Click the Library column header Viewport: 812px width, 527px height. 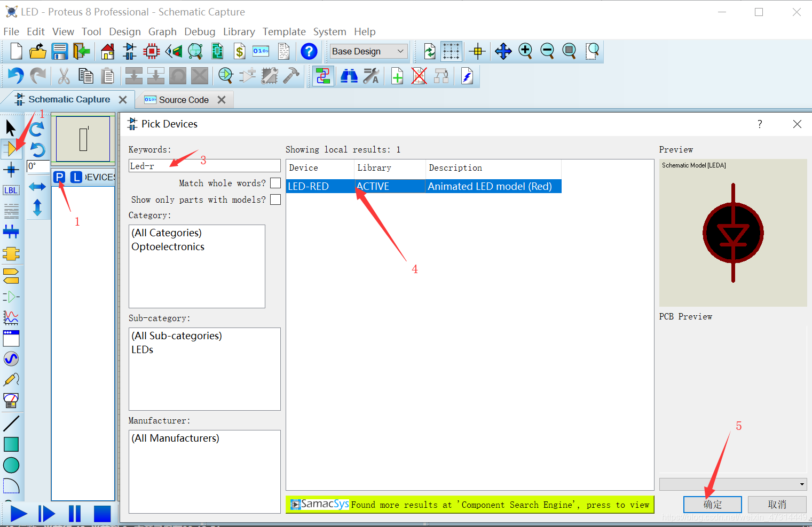(390, 168)
